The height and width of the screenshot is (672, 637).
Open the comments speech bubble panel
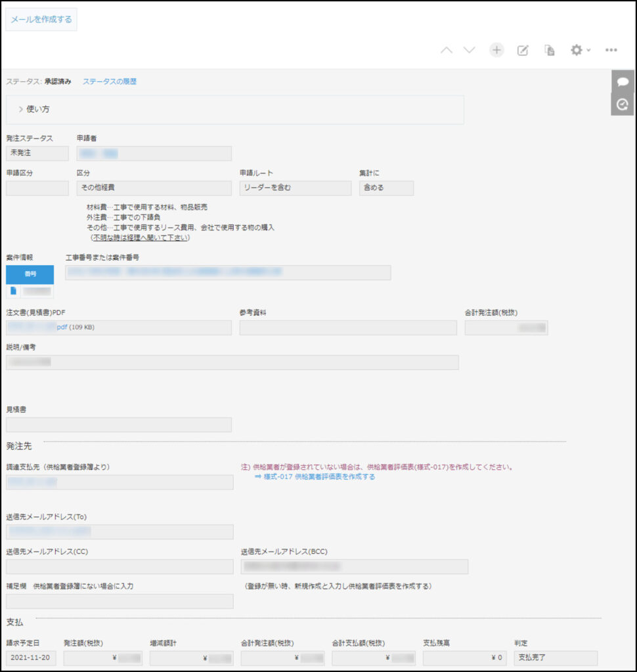pyautogui.click(x=622, y=82)
